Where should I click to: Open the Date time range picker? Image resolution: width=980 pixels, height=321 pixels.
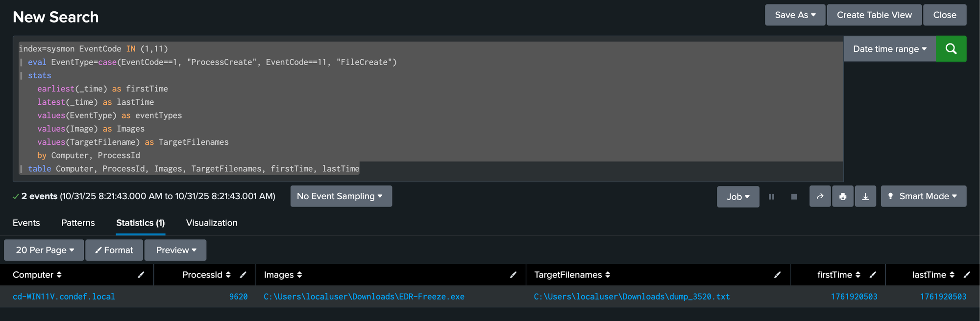coord(889,49)
